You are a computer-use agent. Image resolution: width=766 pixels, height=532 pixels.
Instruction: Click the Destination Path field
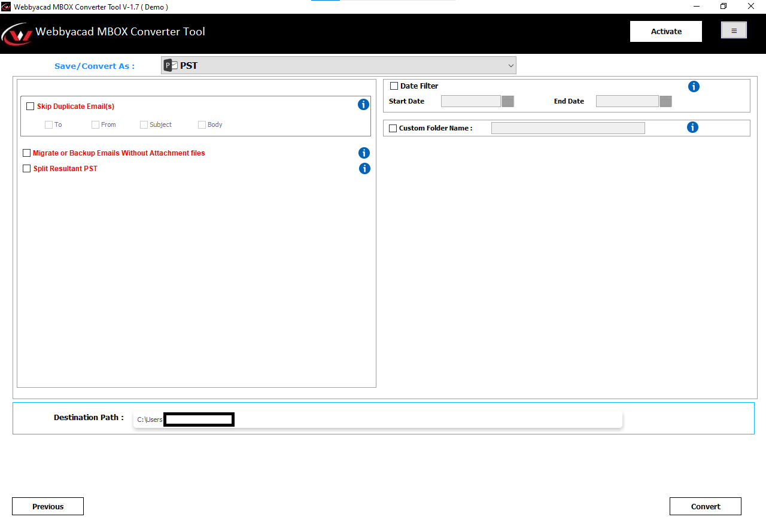[x=378, y=419]
